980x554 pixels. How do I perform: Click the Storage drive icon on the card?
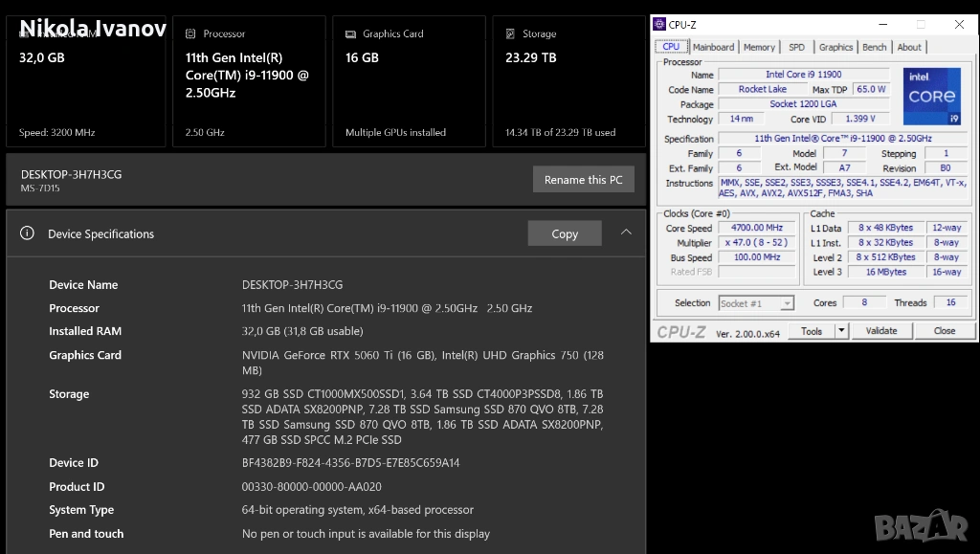[511, 33]
